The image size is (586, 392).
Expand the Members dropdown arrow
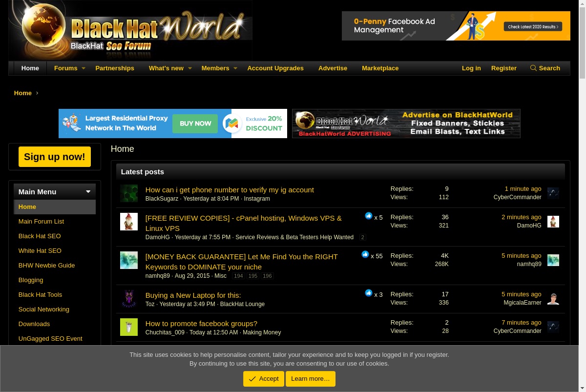pos(235,68)
